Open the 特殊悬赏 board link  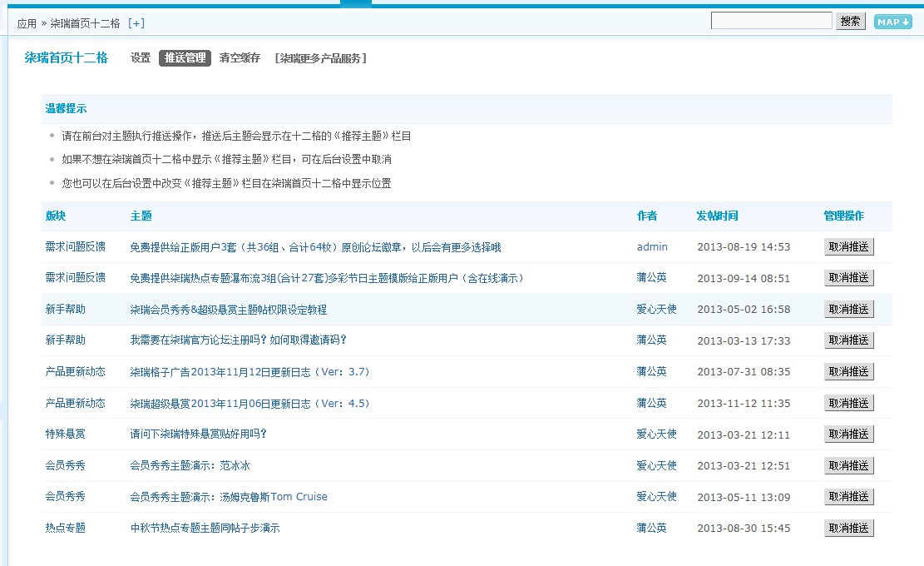[x=65, y=434]
